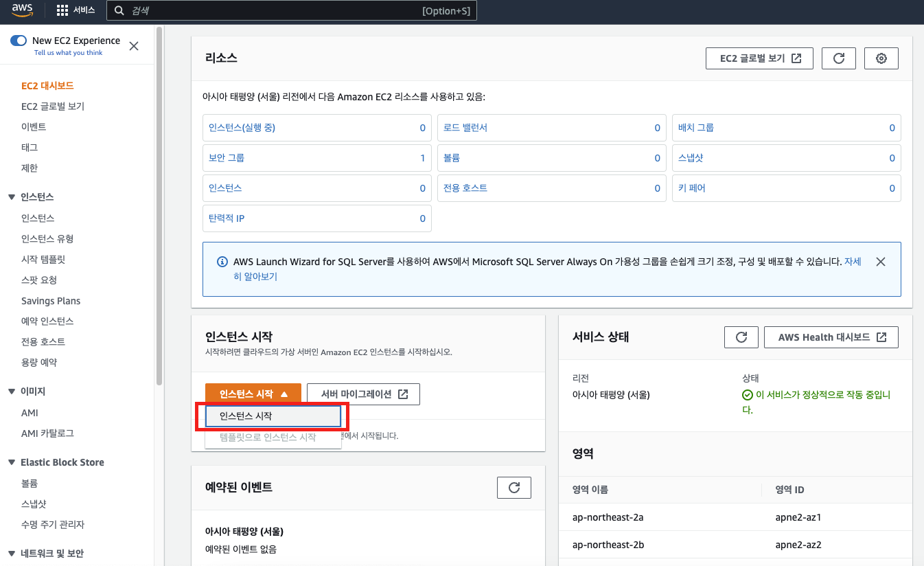Open 배치 그룹 resource link
924x566 pixels.
click(696, 128)
